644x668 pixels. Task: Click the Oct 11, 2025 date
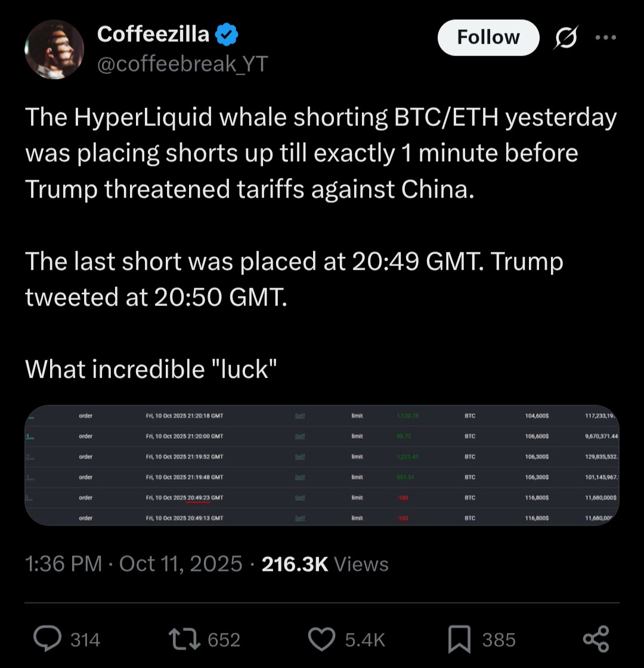tap(181, 564)
